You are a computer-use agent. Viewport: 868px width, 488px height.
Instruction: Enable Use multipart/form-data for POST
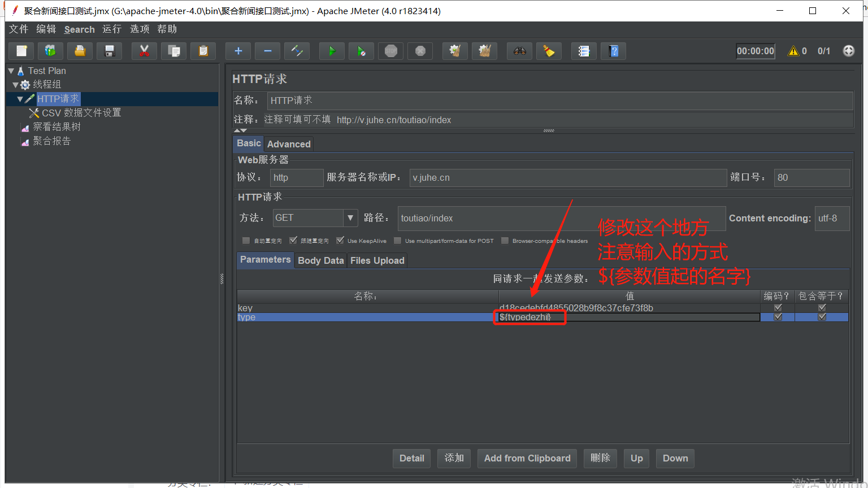(398, 241)
